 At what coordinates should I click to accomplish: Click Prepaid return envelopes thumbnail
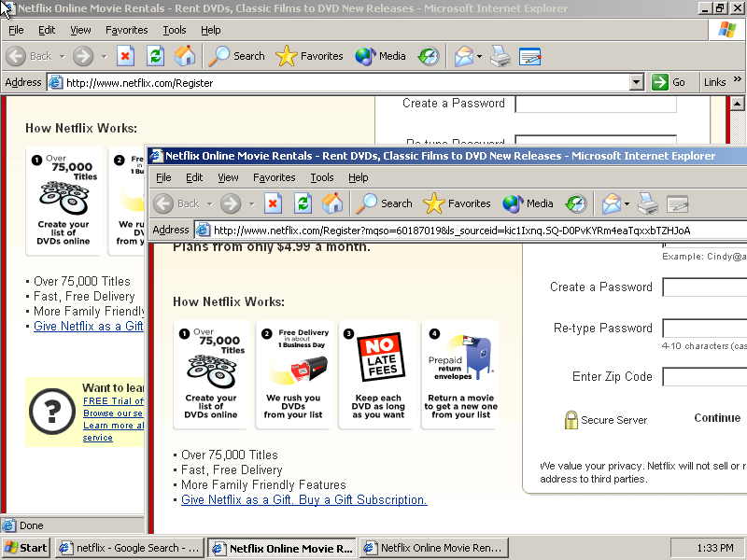[460, 375]
